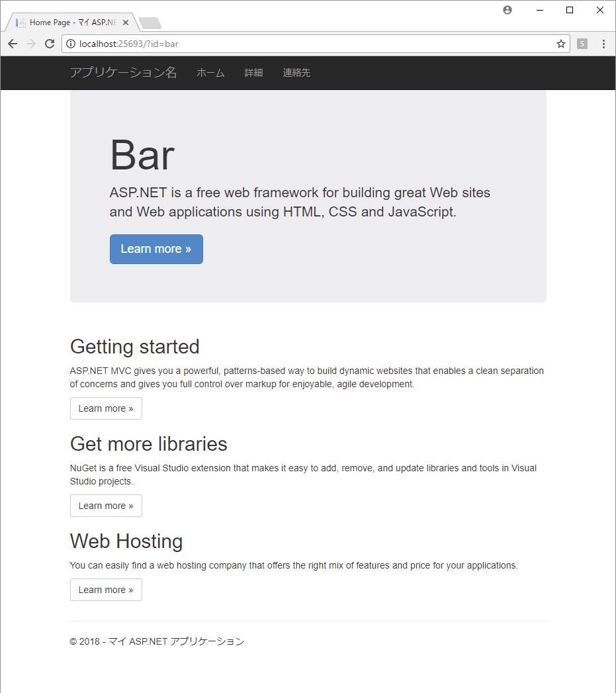Open the 連絡先 nav item
Screen dimensions: 616x693
[x=296, y=73]
